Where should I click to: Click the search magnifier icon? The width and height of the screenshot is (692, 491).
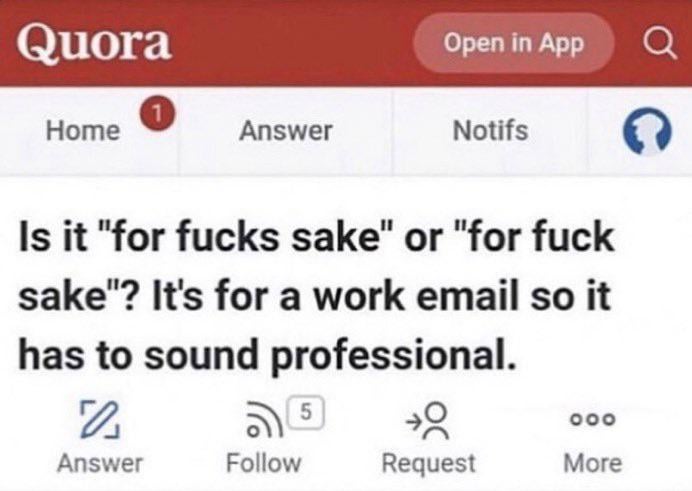click(657, 43)
